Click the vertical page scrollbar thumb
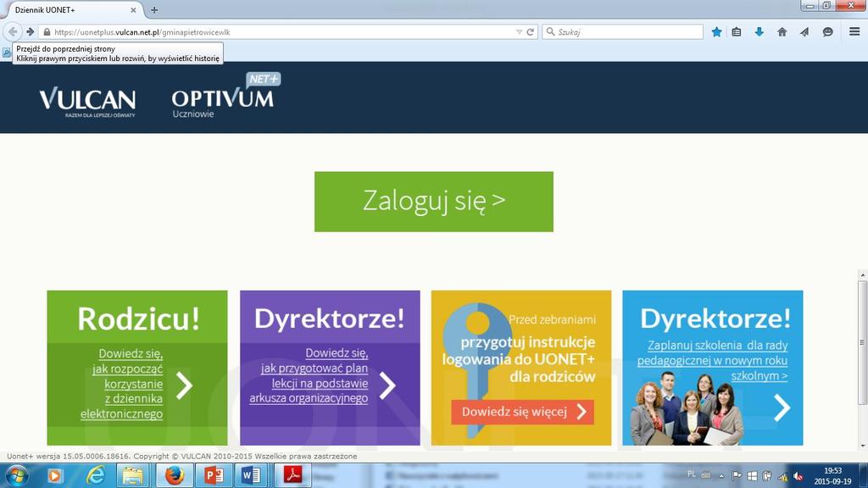The height and width of the screenshot is (488, 868). (x=862, y=342)
